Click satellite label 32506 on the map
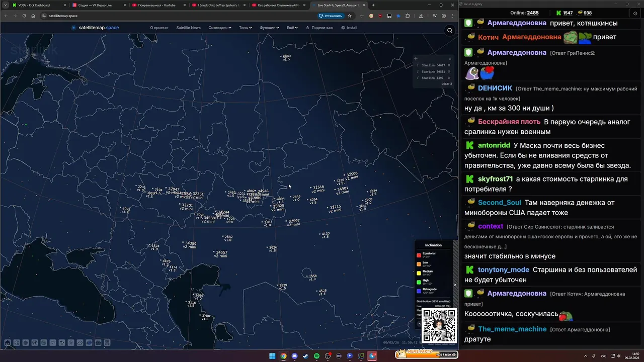Screen dimensions: 644x362 352,174
